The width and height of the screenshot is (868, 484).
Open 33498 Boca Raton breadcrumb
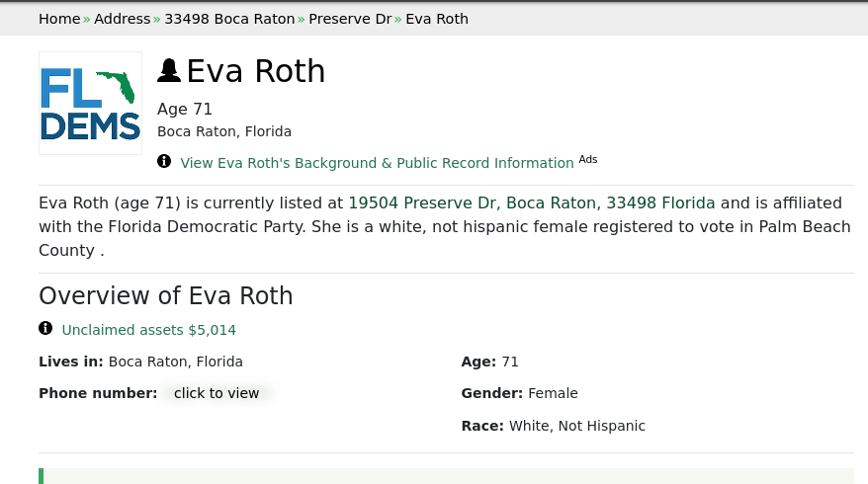point(229,19)
